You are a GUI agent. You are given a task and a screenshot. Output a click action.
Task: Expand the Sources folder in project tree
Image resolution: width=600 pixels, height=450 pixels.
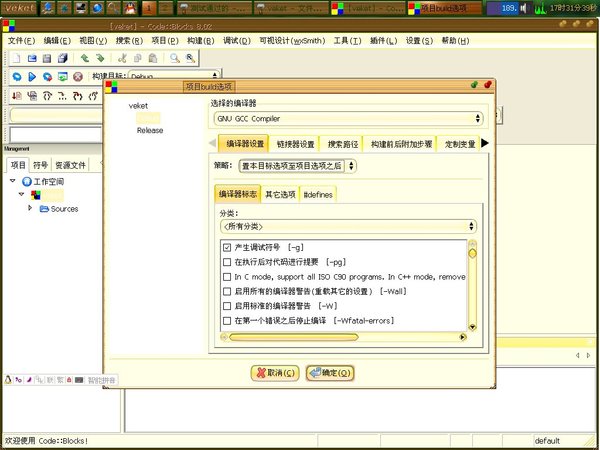pos(31,208)
